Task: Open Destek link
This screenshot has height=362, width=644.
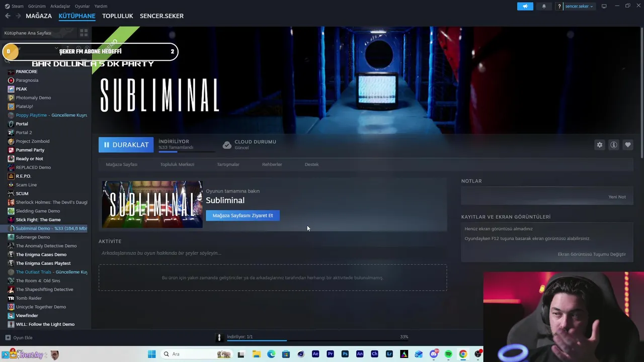Action: (x=311, y=164)
